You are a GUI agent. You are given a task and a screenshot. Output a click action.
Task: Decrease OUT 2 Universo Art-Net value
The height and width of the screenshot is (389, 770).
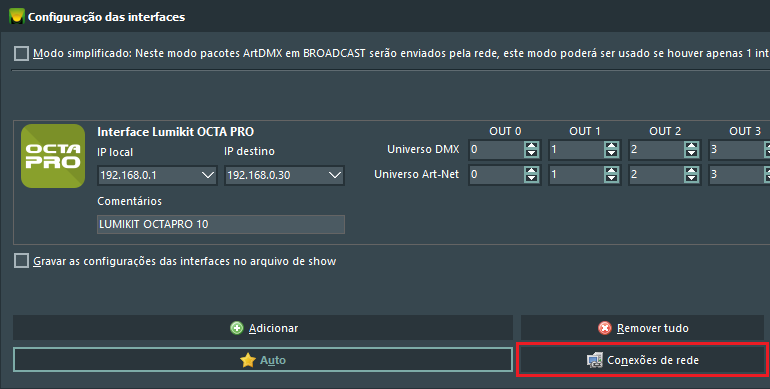(691, 178)
